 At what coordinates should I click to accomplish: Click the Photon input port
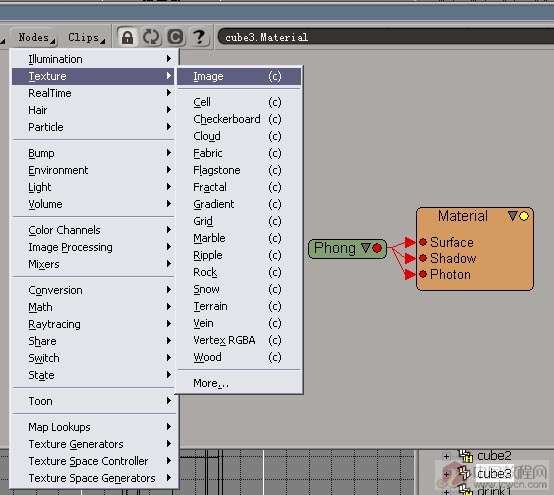(423, 274)
